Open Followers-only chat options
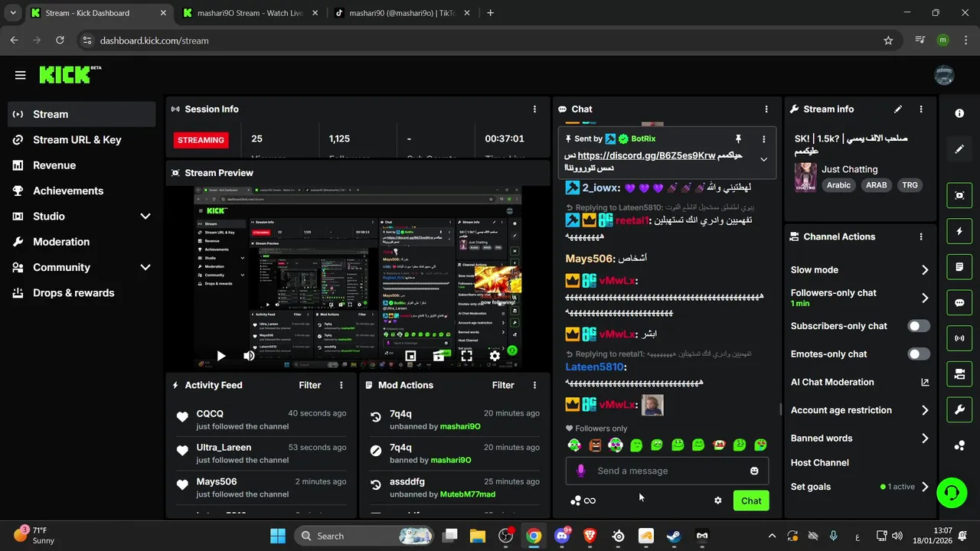The height and width of the screenshot is (551, 980). coord(860,298)
